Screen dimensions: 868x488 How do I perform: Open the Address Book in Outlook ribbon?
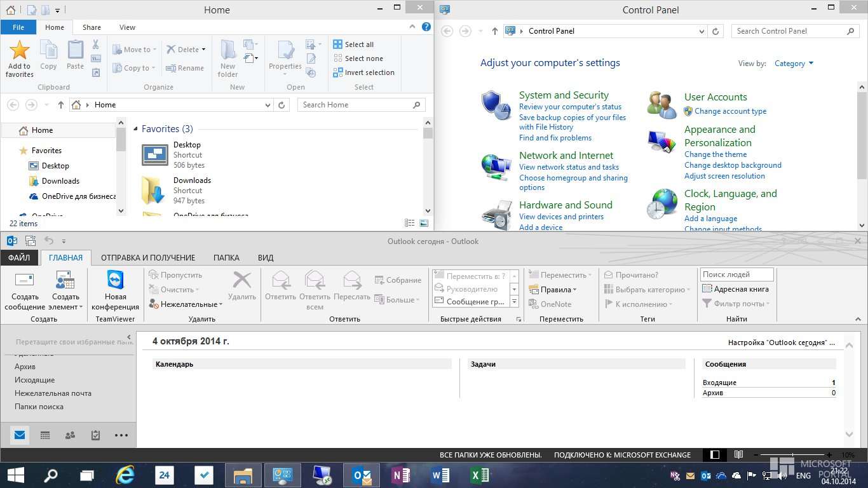pyautogui.click(x=735, y=289)
